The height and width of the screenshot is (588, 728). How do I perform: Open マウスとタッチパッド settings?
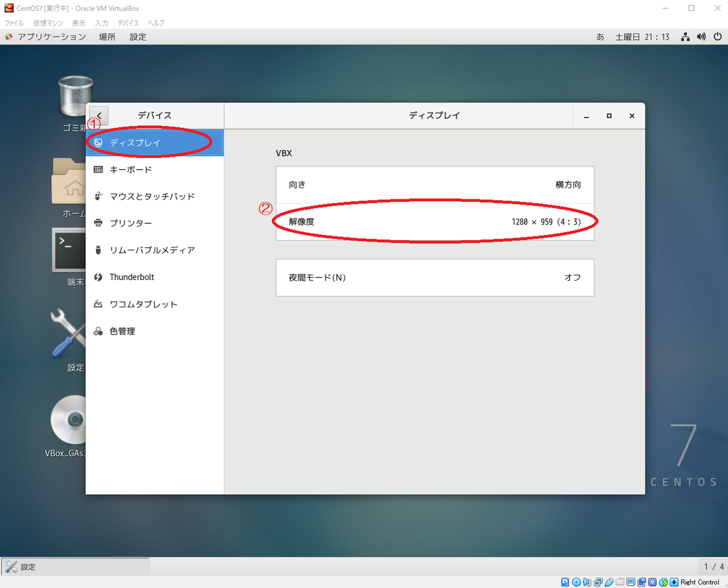155,196
